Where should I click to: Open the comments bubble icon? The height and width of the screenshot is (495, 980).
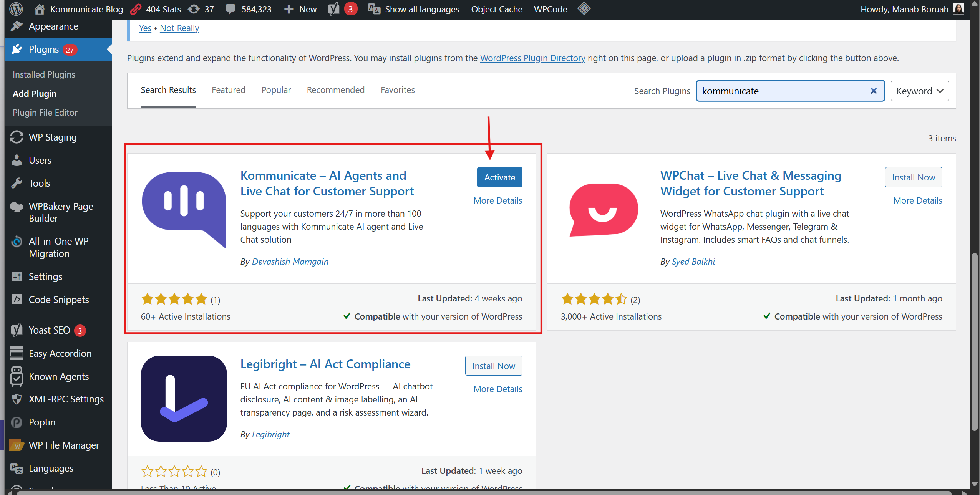click(230, 9)
